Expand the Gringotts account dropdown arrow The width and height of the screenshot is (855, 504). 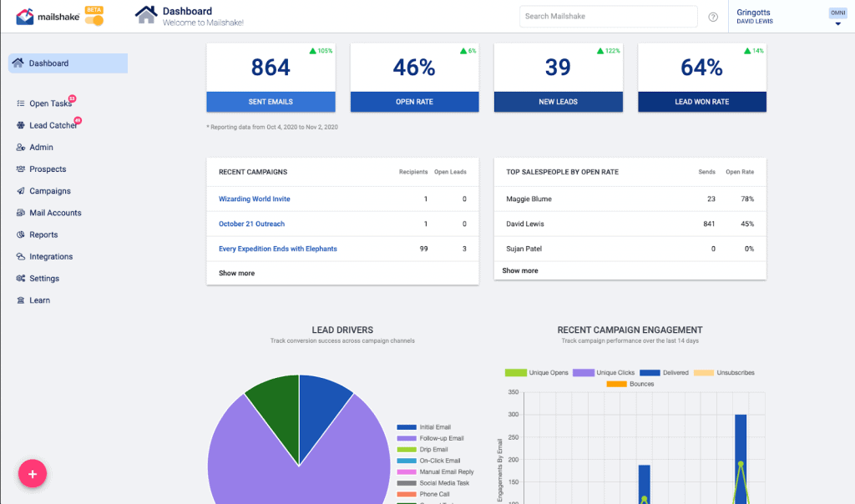(838, 24)
